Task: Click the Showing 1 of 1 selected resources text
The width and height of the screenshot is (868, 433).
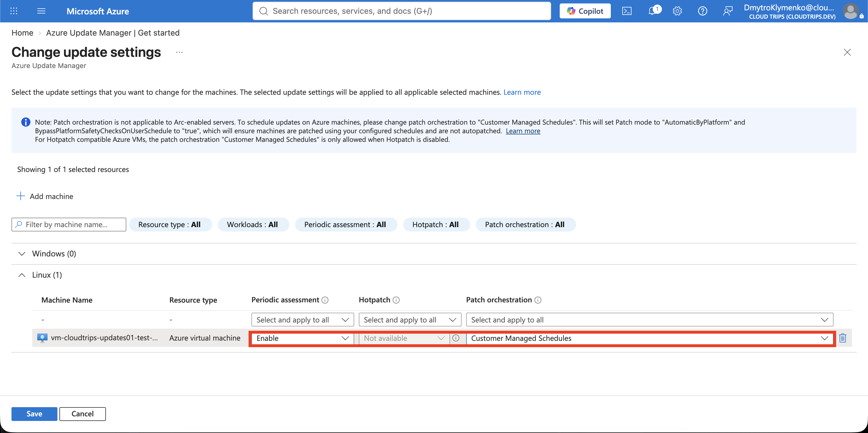Action: click(x=73, y=169)
